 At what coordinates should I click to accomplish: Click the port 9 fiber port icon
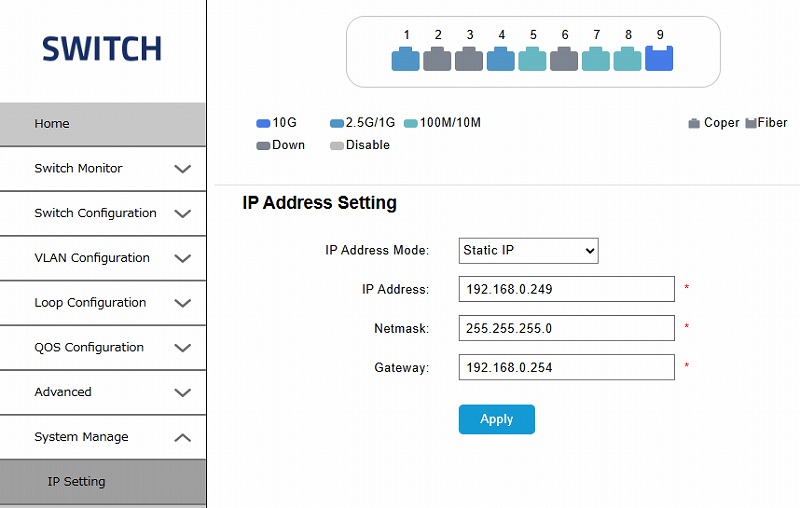pyautogui.click(x=659, y=58)
